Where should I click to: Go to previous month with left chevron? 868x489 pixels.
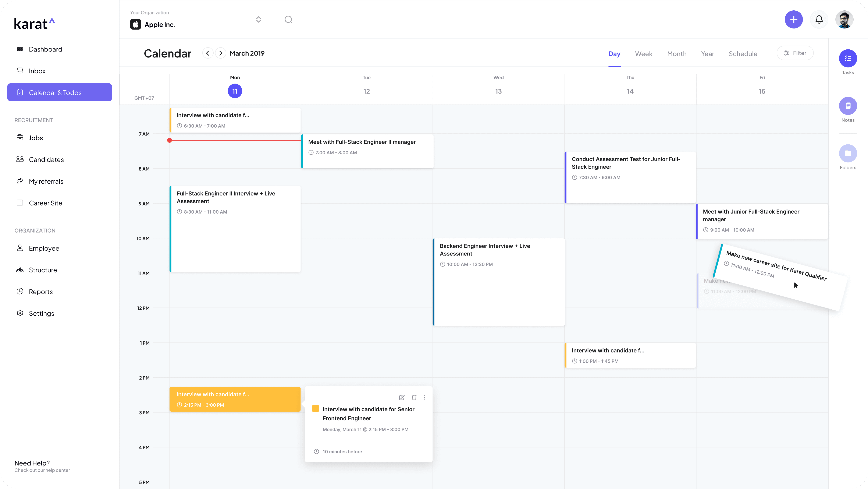coord(207,53)
